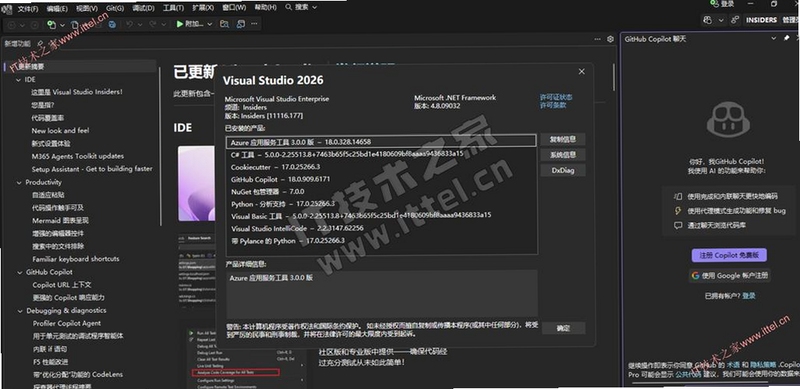The height and width of the screenshot is (389, 800).
Task: Click the Visual Studio logo icon
Action: point(7,9)
